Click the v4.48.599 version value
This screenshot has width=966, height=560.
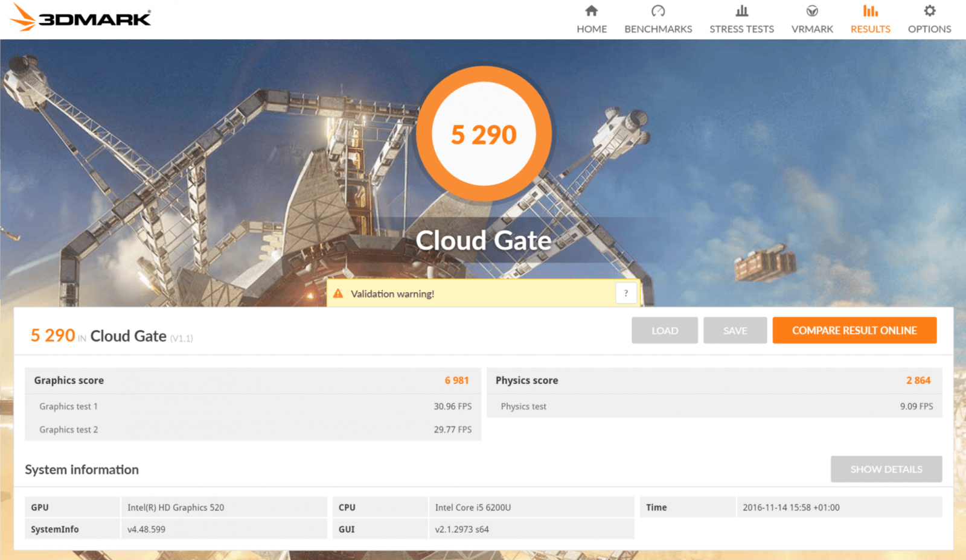point(146,529)
